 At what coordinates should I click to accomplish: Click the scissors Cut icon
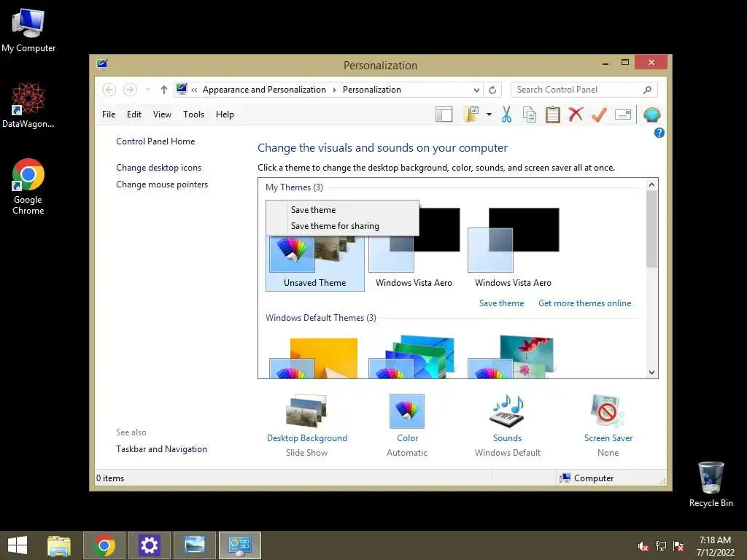click(506, 114)
